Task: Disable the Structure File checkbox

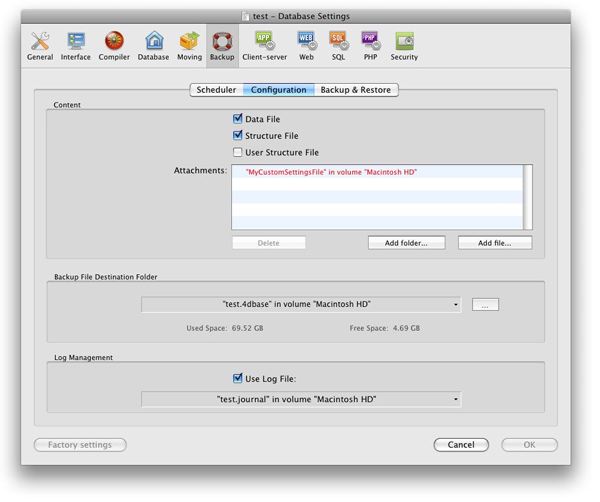Action: (x=238, y=136)
